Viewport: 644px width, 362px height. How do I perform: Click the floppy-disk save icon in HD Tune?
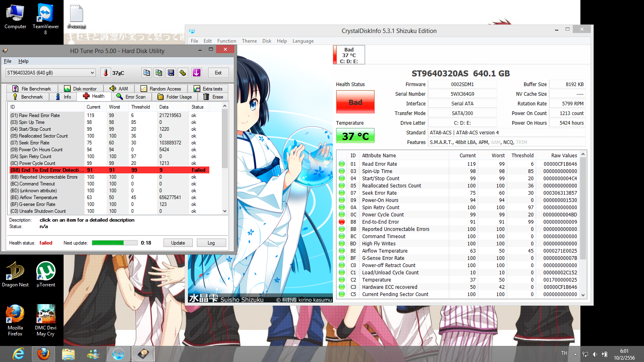(x=171, y=73)
